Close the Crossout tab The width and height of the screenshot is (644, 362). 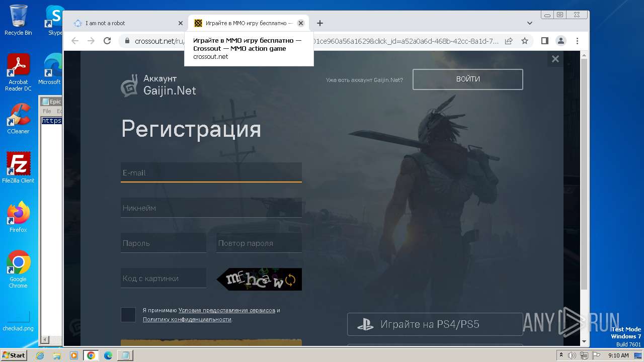coord(301,23)
